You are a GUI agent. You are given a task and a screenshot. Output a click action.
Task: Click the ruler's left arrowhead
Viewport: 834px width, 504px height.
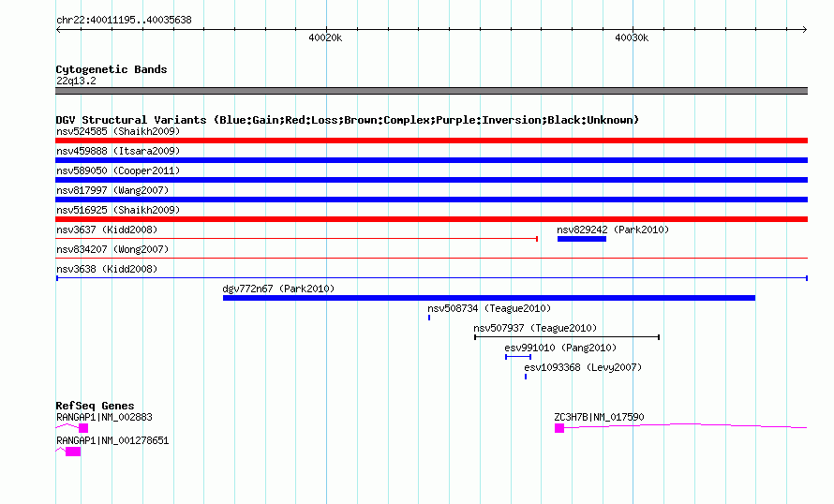58,30
